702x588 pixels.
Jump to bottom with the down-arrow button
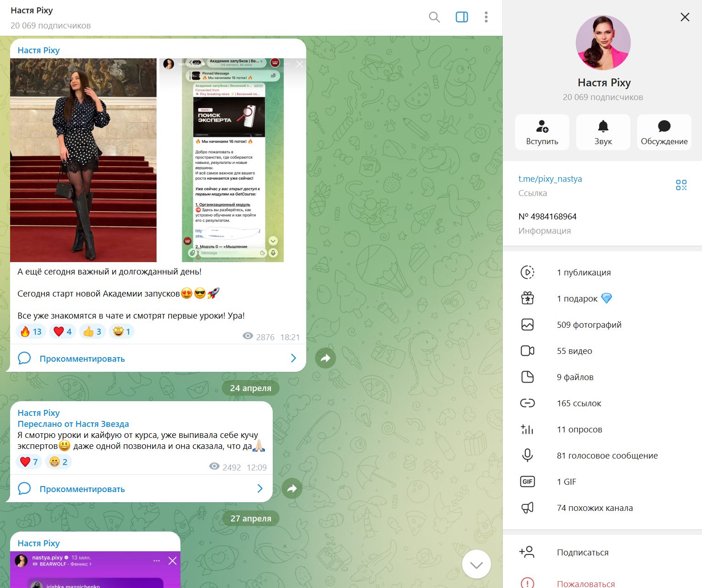click(x=476, y=564)
